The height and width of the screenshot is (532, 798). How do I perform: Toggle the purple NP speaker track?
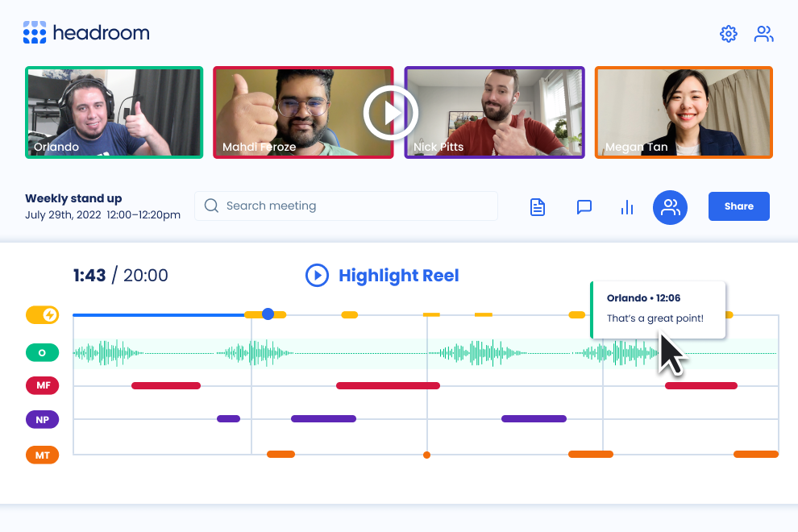(42, 419)
